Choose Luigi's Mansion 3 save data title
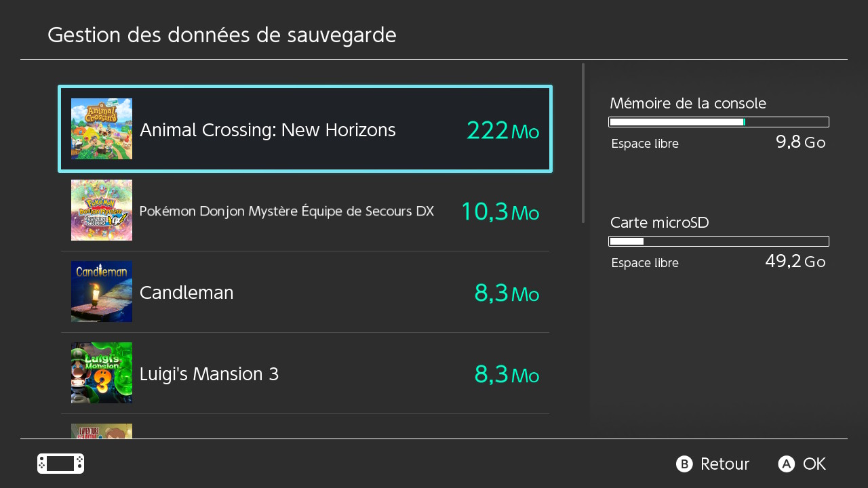Viewport: 868px width, 488px height. tap(209, 374)
